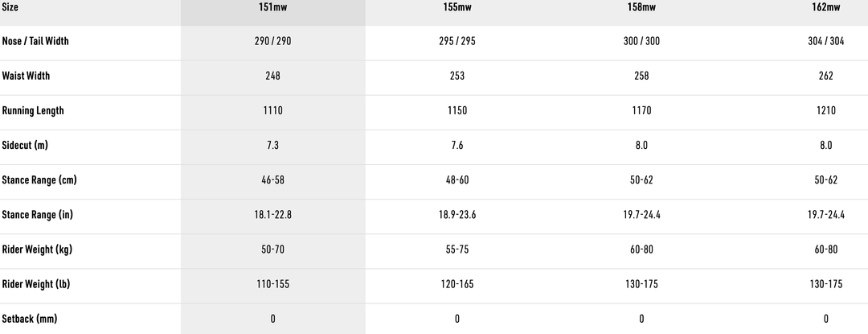Click the 158mw size column header
This screenshot has height=334, width=868.
pos(641,7)
